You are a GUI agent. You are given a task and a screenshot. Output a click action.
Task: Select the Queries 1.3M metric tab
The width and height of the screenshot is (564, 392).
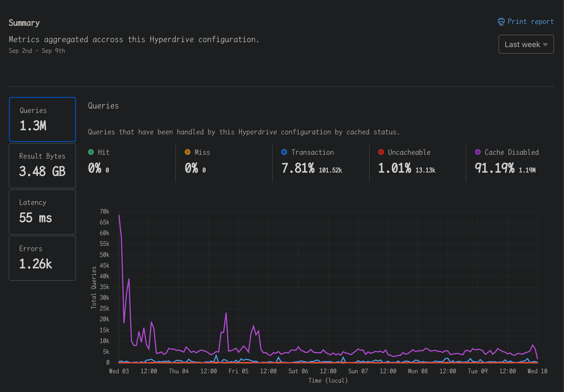pos(42,119)
